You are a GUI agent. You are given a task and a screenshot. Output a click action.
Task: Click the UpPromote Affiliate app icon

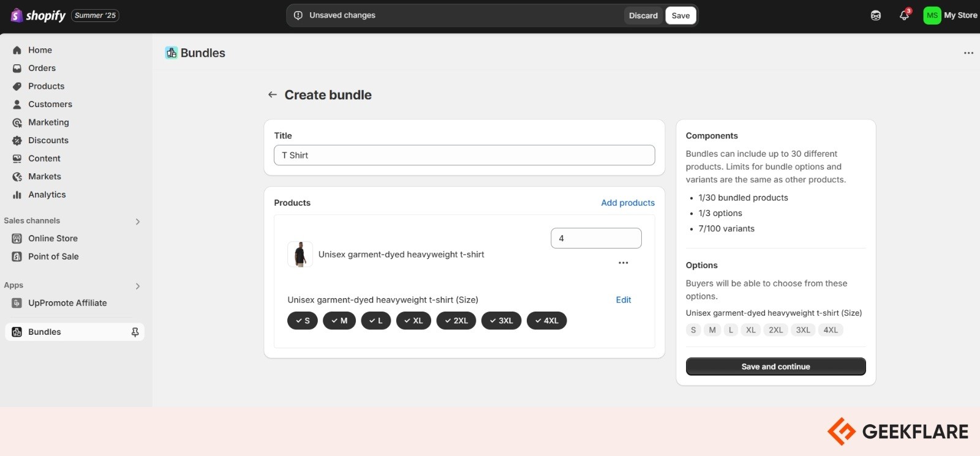point(17,303)
